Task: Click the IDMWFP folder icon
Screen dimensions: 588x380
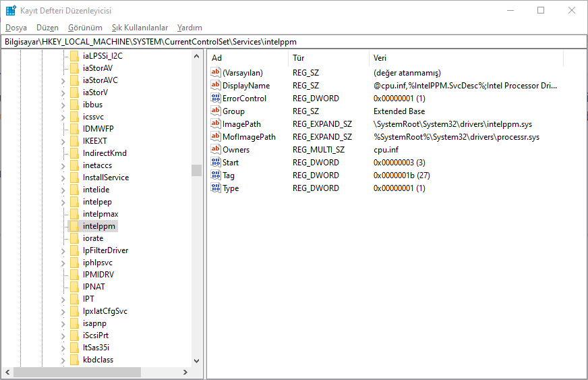Action: pyautogui.click(x=74, y=129)
